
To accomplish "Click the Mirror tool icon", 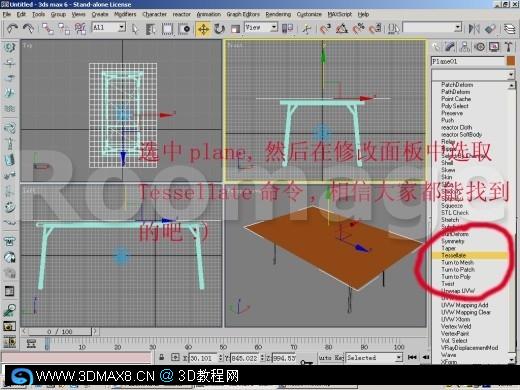I will (x=474, y=29).
